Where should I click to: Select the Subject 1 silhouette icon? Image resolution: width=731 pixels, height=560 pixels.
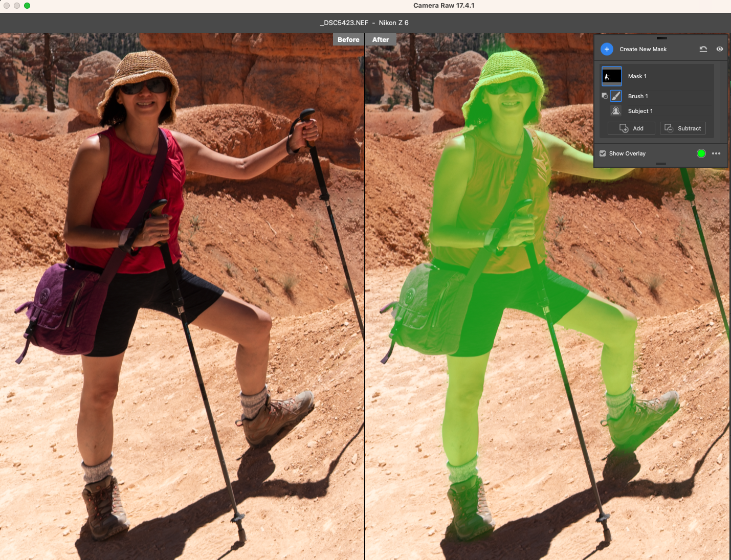[x=616, y=111]
